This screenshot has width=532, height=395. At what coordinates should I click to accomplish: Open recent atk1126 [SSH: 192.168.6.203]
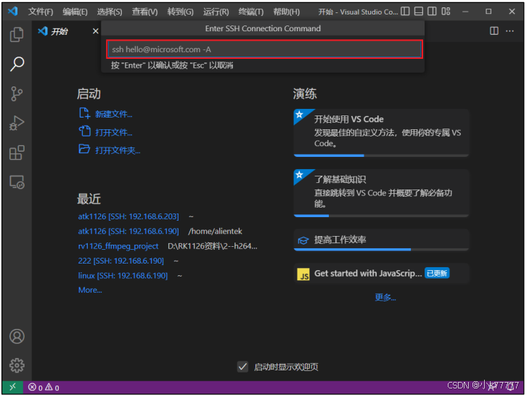[x=128, y=216]
